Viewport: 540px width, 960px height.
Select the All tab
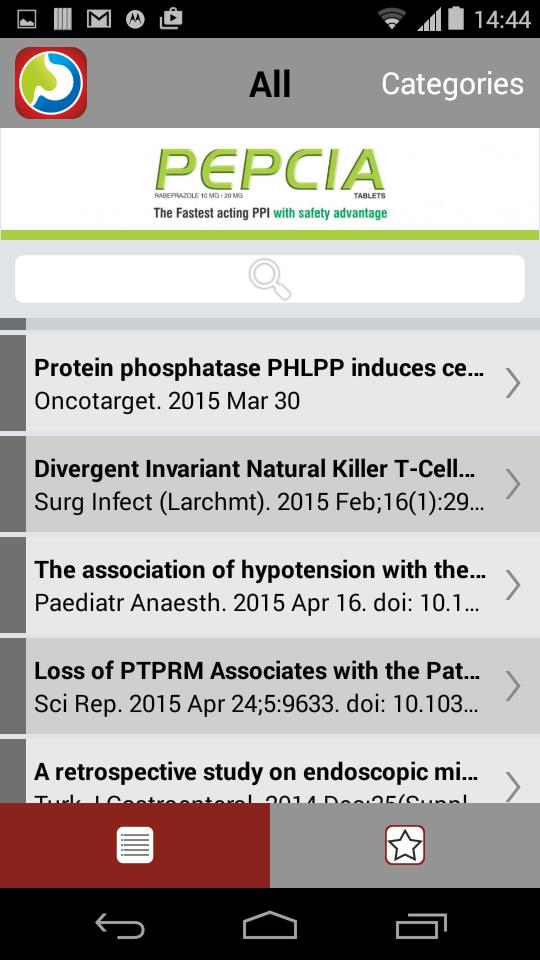269,84
